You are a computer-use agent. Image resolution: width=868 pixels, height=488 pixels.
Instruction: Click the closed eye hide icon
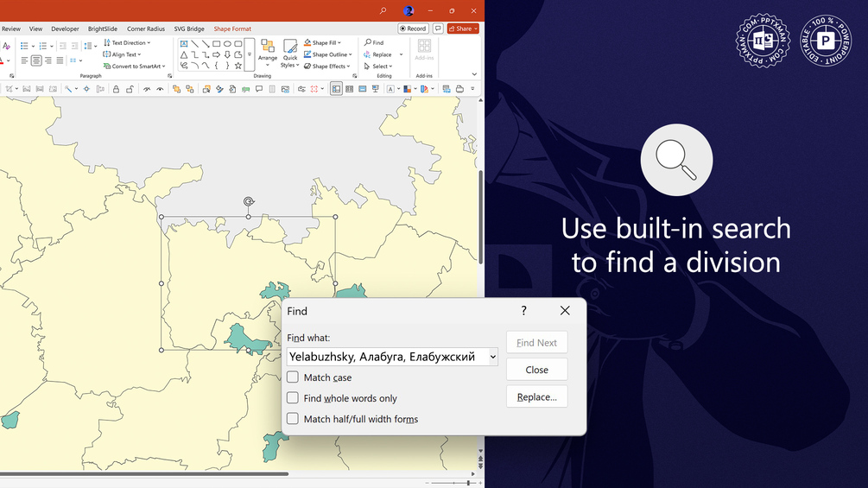click(147, 88)
